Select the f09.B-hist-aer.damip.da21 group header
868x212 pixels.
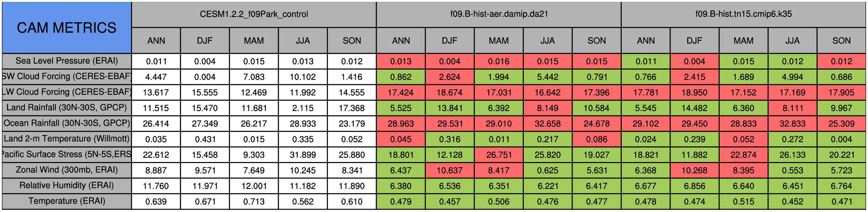pyautogui.click(x=499, y=14)
